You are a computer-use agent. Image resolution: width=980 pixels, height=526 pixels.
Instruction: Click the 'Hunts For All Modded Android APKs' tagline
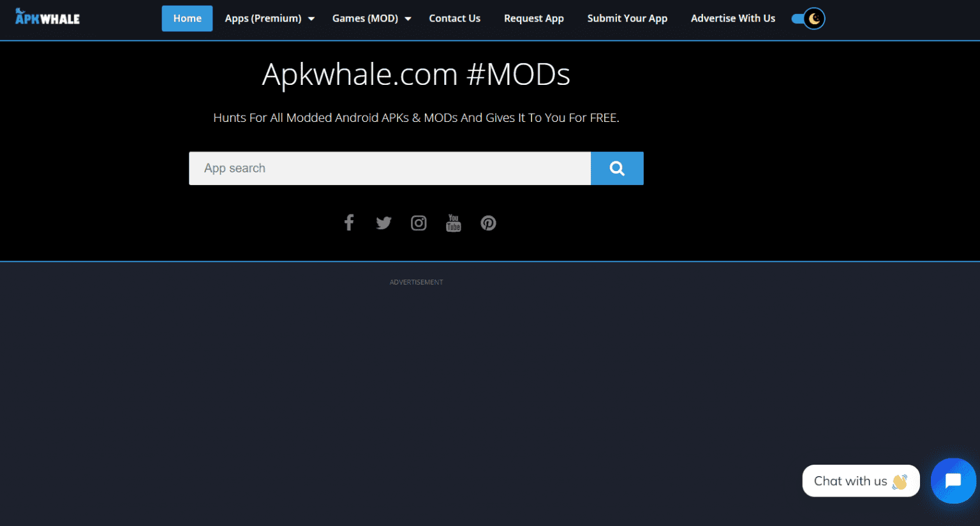point(416,117)
